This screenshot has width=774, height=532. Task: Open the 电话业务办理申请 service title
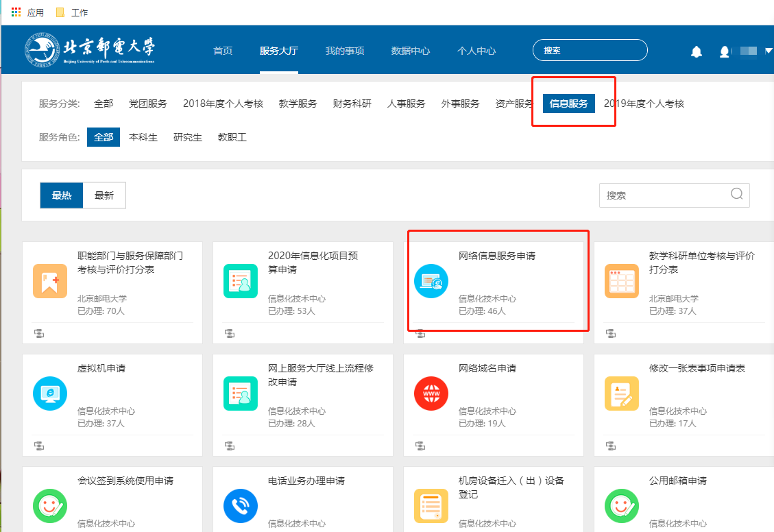point(306,481)
